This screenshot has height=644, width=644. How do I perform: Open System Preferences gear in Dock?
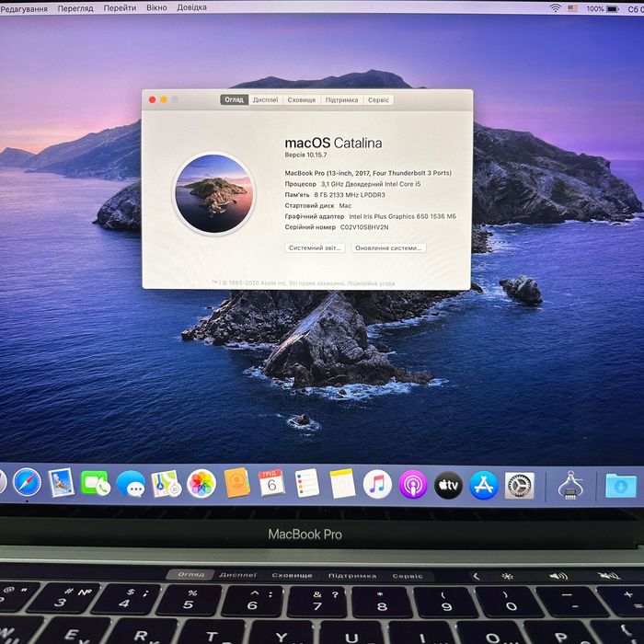[519, 486]
